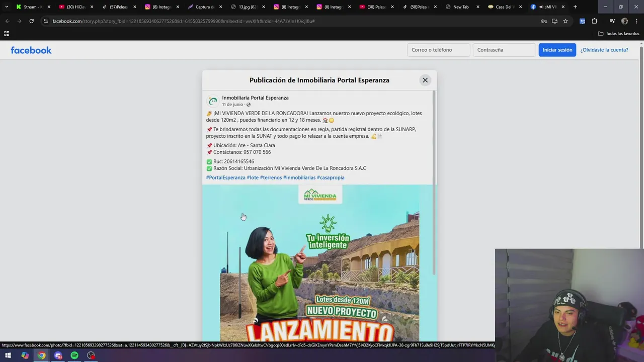Image resolution: width=644 pixels, height=362 pixels.
Task: Expand the tab search dropdown arrow
Action: 7,7
